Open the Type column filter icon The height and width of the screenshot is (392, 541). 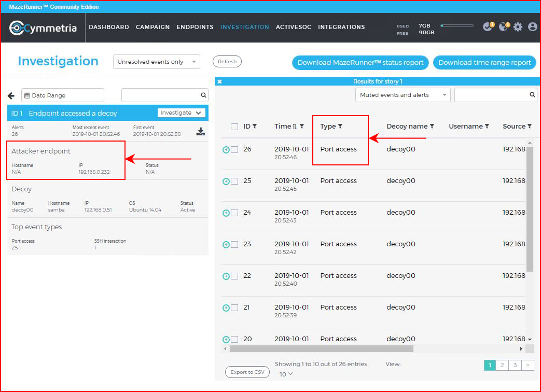340,126
